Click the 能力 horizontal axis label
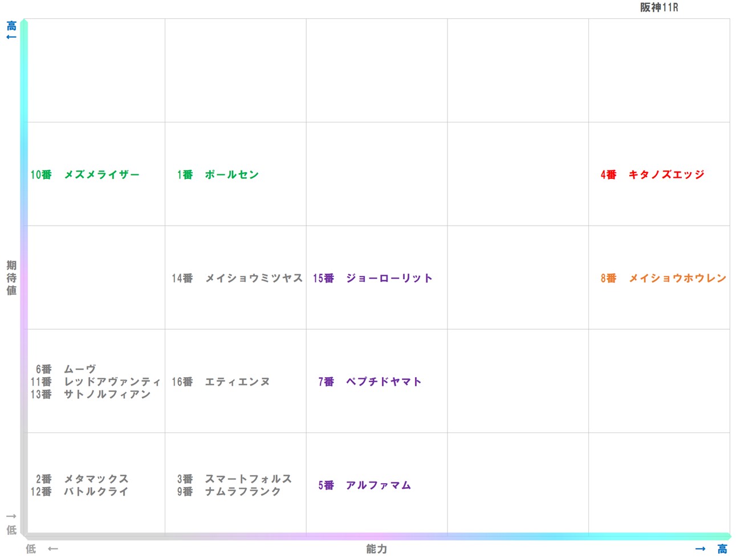This screenshot has height=560, width=736. [x=376, y=549]
